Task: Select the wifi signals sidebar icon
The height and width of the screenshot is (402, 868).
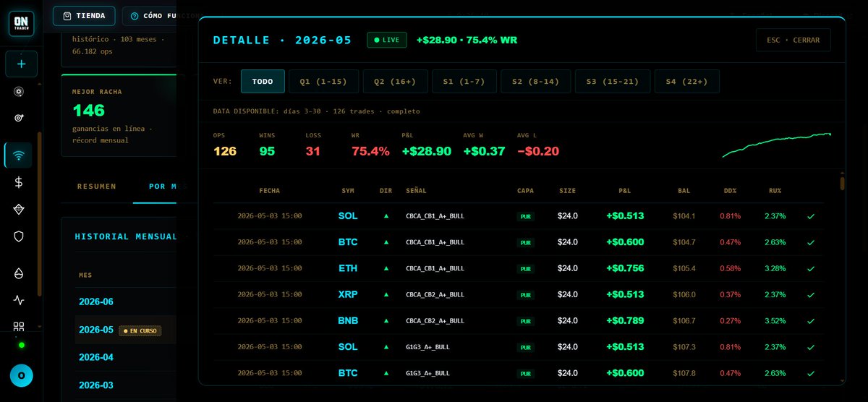Action: pyautogui.click(x=19, y=155)
